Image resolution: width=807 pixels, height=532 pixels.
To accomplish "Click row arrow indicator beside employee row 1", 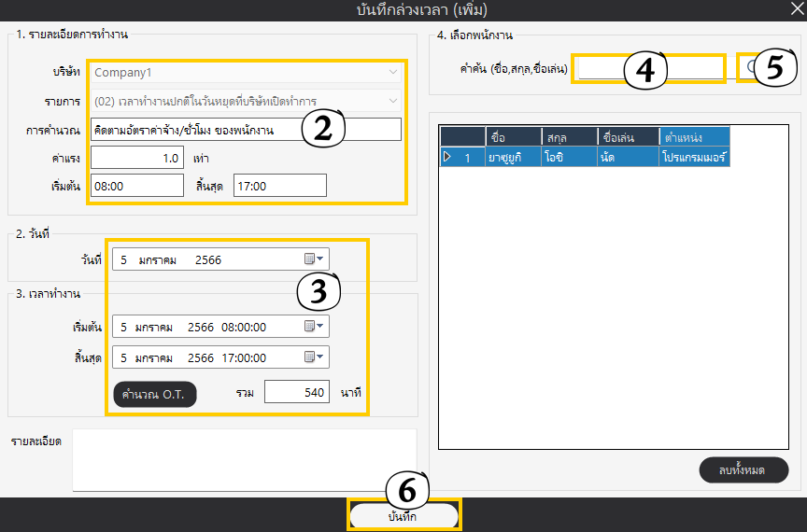I will (x=447, y=158).
